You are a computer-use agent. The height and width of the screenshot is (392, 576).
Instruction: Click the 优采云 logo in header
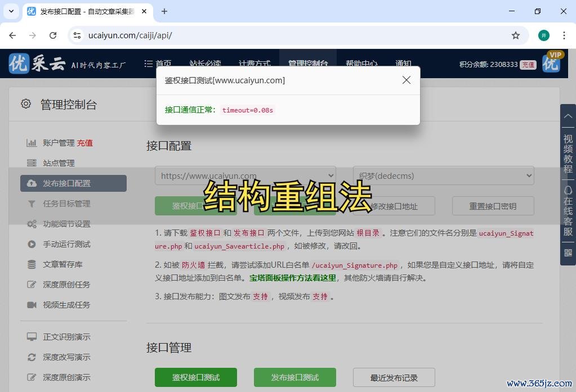37,64
